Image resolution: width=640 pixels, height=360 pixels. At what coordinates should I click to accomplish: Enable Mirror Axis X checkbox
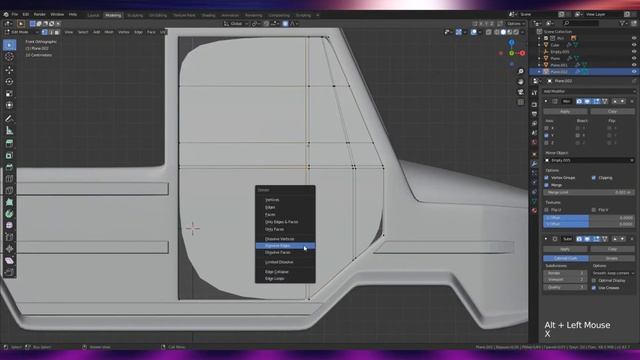[x=547, y=128]
